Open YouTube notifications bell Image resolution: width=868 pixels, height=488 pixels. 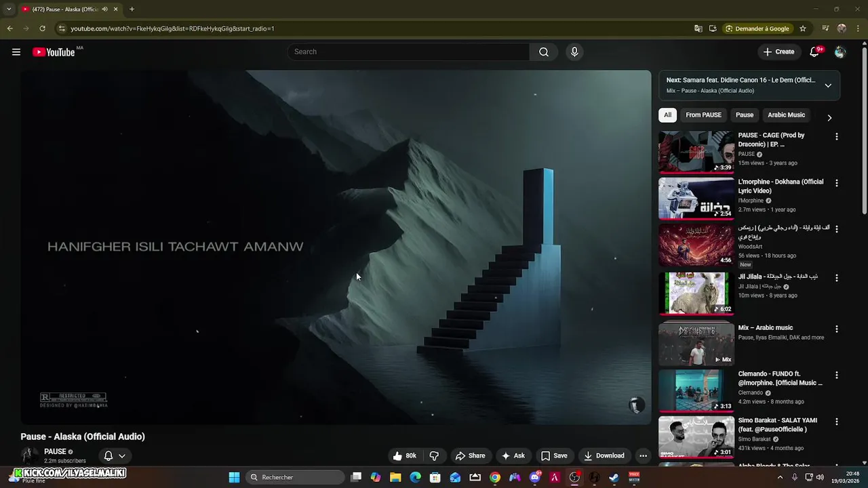coord(814,52)
